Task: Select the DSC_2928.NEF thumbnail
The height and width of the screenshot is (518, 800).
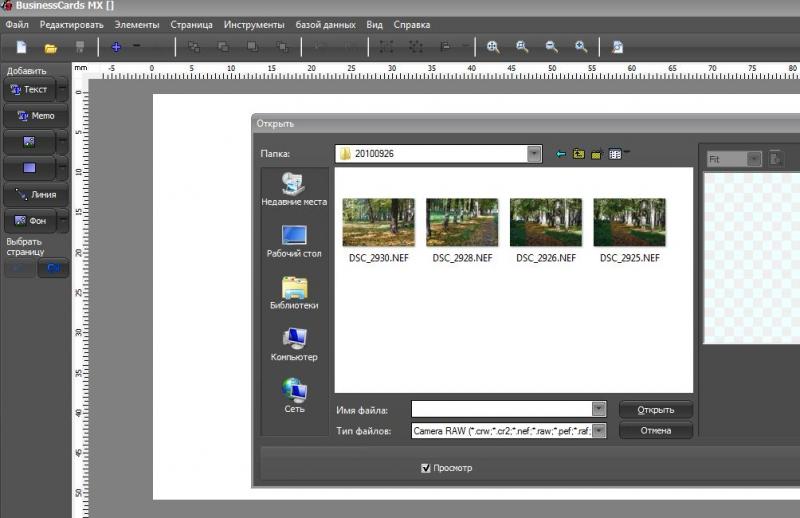Action: [x=462, y=223]
